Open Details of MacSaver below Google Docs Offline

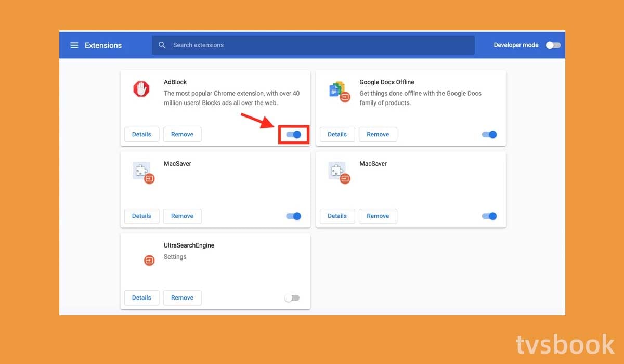[x=337, y=216]
